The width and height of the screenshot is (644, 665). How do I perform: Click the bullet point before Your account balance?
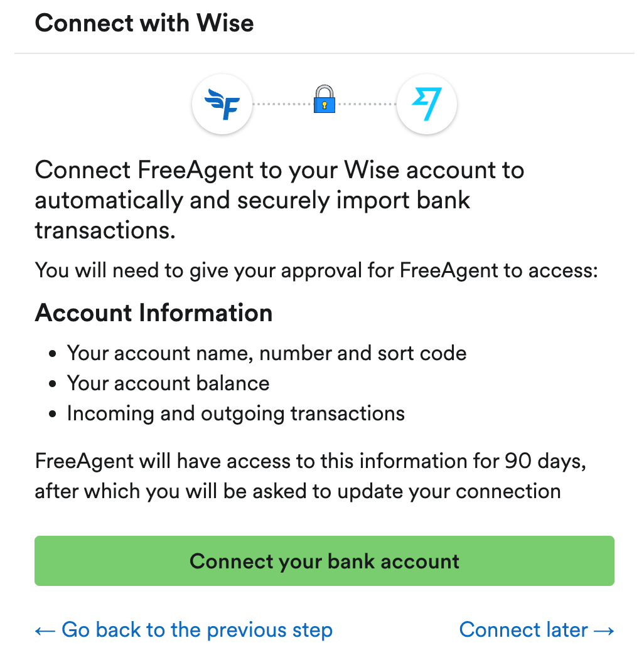(x=53, y=384)
